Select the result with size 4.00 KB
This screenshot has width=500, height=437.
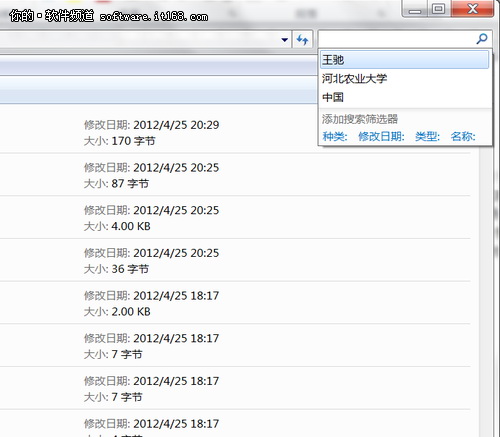pos(235,218)
